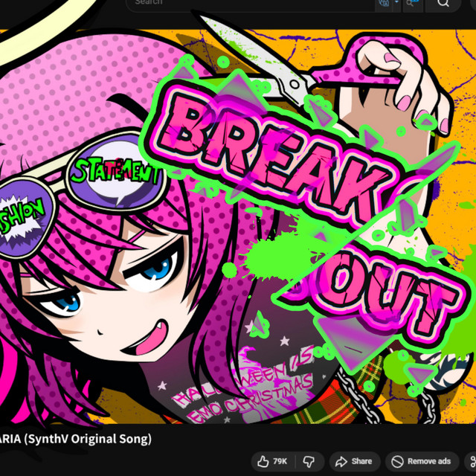
Task: Click the Remove ads button
Action: click(x=422, y=461)
